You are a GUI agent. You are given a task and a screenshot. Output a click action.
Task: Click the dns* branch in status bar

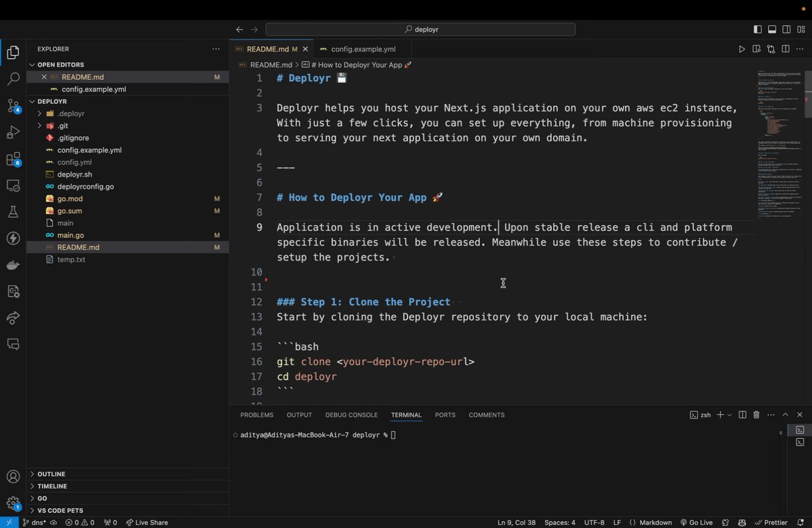point(35,522)
